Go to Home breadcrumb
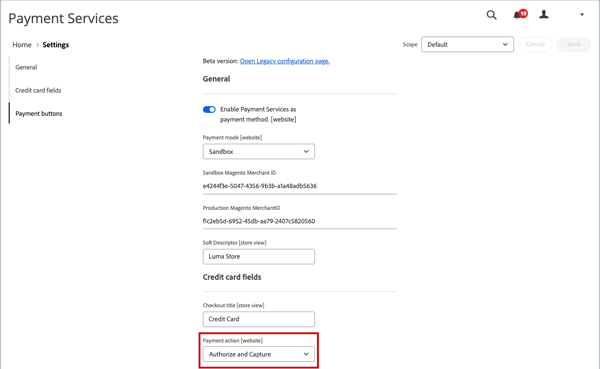The image size is (600, 369). pos(22,45)
